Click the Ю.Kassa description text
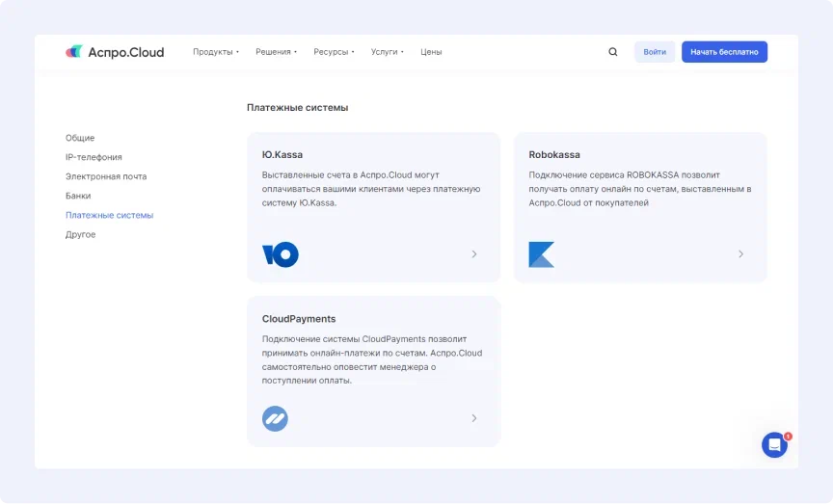The height and width of the screenshot is (504, 833). point(371,189)
